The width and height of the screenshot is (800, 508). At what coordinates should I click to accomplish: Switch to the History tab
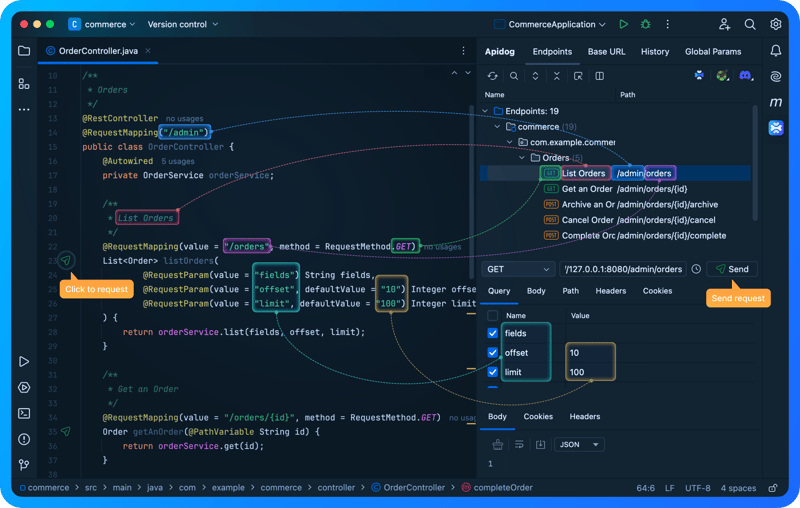[655, 52]
